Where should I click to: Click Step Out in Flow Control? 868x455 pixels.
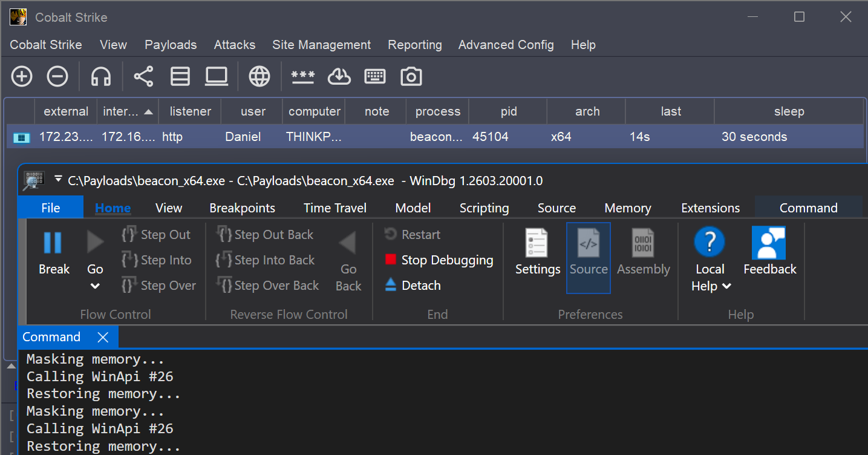[x=156, y=235]
